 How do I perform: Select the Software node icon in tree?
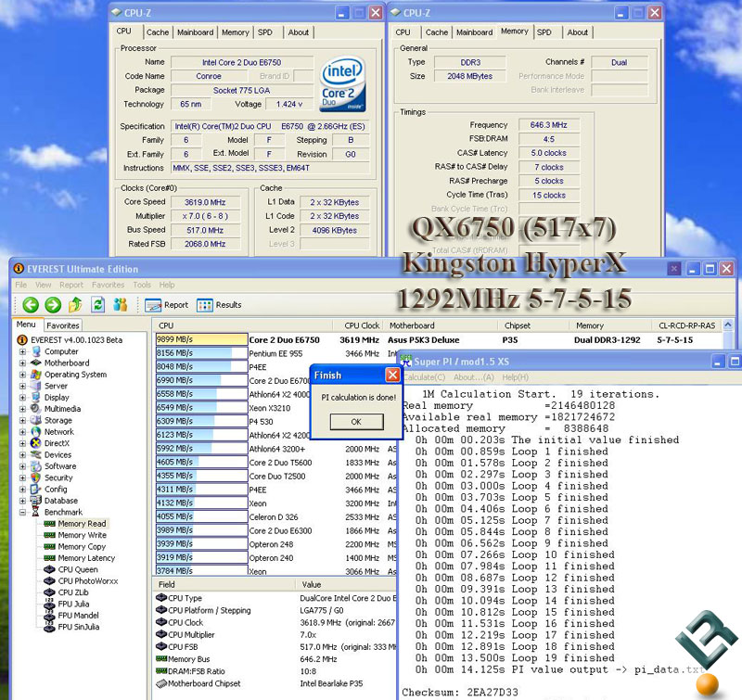click(x=36, y=465)
